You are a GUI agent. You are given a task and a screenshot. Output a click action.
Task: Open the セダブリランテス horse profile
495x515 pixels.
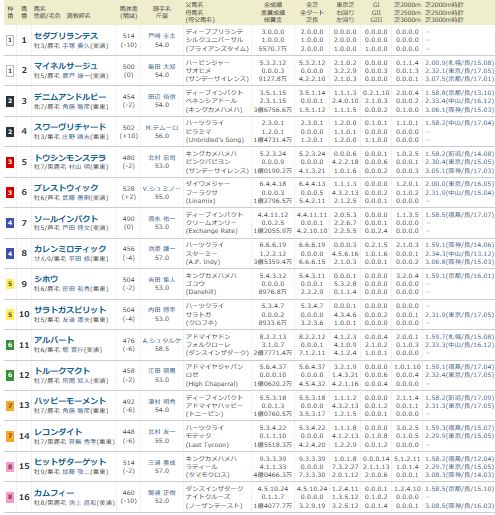66,36
